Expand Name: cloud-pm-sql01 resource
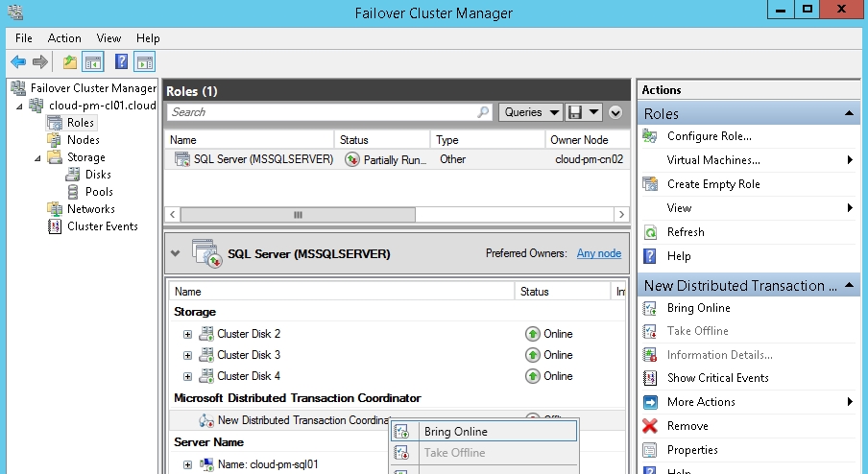 [x=187, y=464]
